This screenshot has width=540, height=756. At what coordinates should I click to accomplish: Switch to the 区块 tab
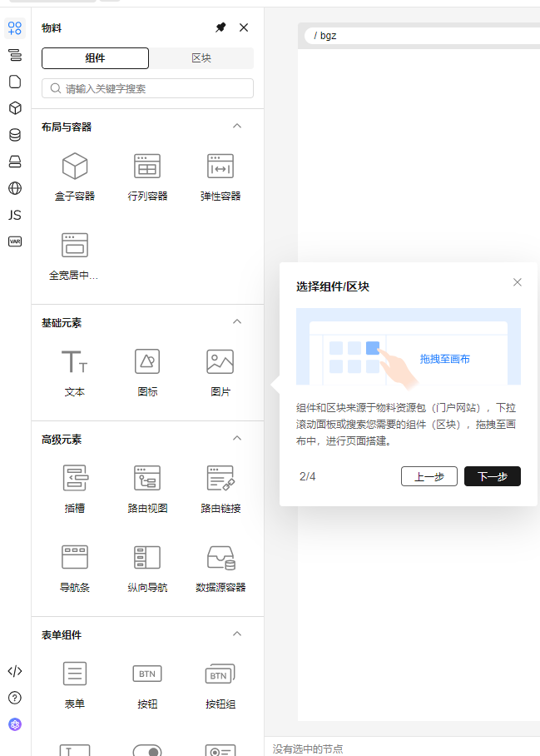pos(201,58)
